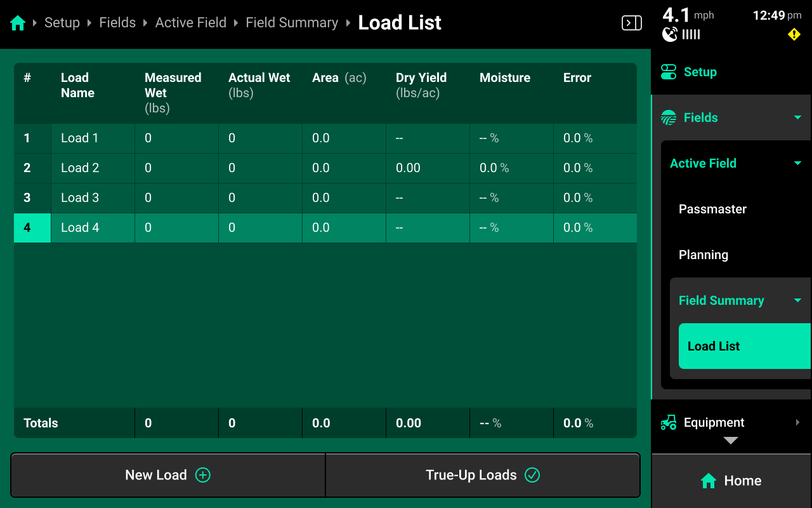Click the Fields crop icon

click(x=669, y=118)
